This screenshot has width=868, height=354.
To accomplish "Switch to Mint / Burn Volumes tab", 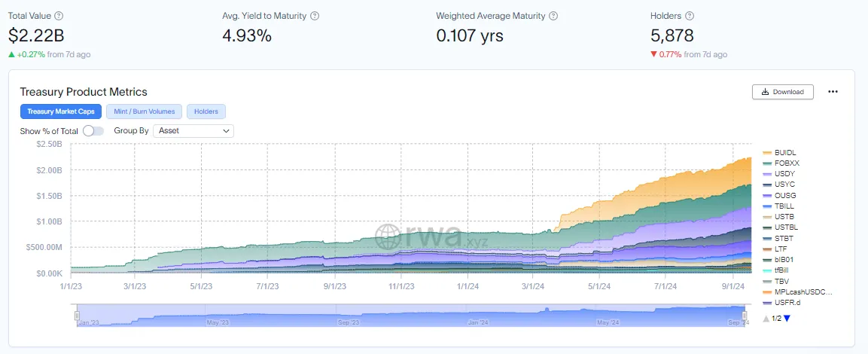I will tap(145, 111).
